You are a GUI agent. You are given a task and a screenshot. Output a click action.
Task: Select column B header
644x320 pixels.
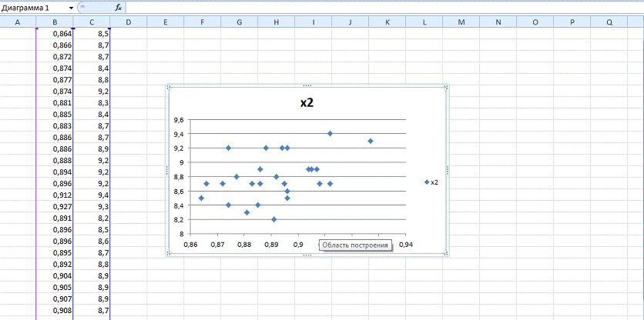[x=55, y=22]
